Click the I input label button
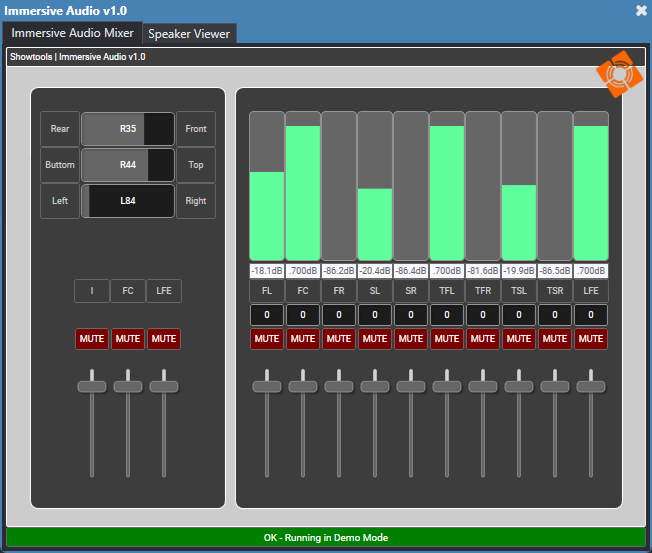The image size is (652, 553). [92, 291]
